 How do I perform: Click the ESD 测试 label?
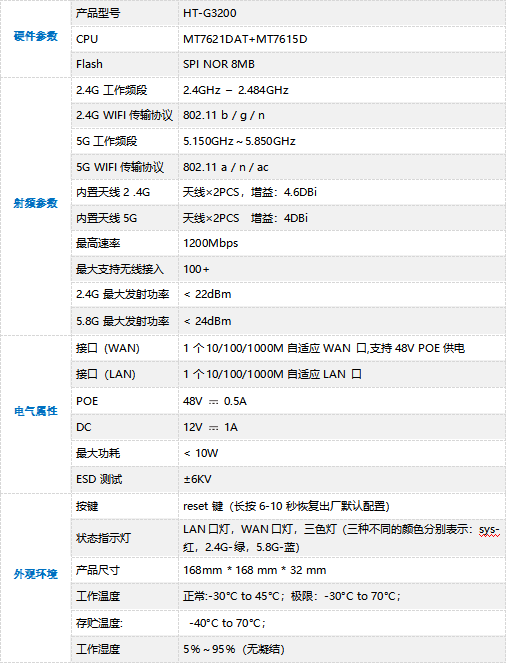(99, 479)
